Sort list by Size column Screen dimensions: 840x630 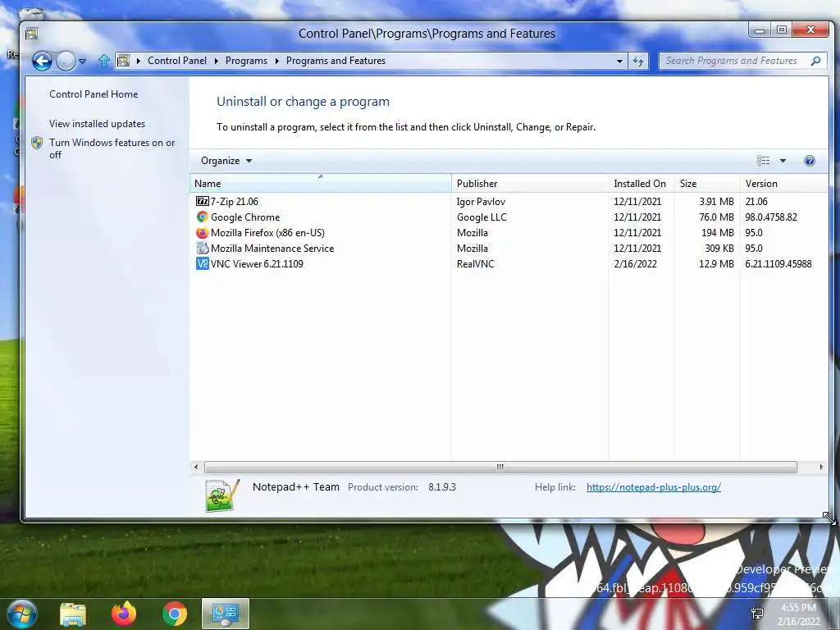pyautogui.click(x=706, y=183)
